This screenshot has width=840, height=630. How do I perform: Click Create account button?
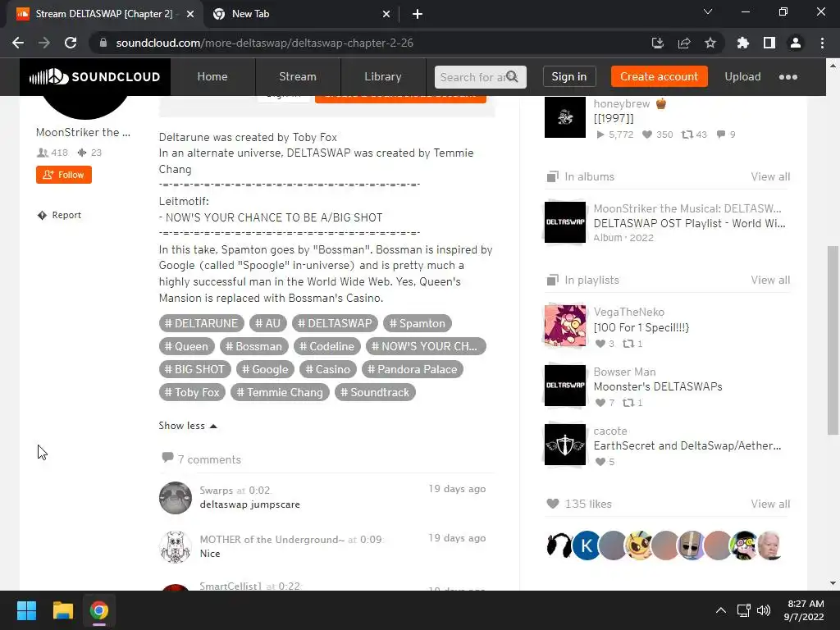click(659, 76)
